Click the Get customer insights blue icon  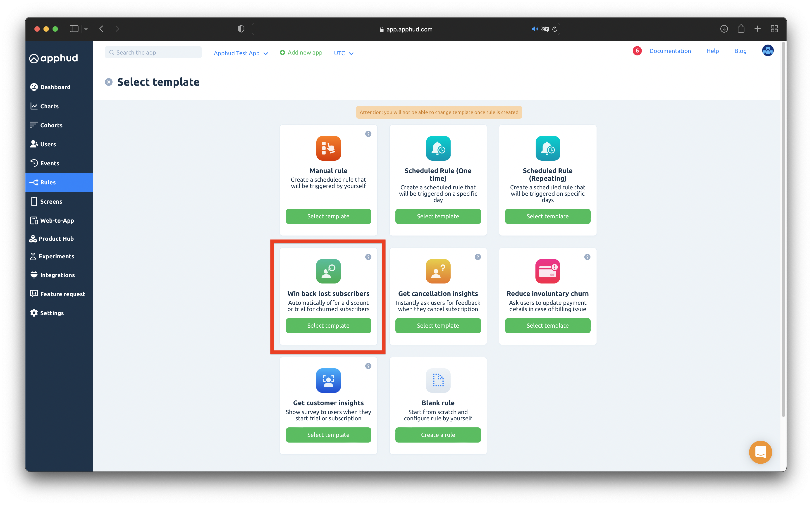click(x=328, y=380)
